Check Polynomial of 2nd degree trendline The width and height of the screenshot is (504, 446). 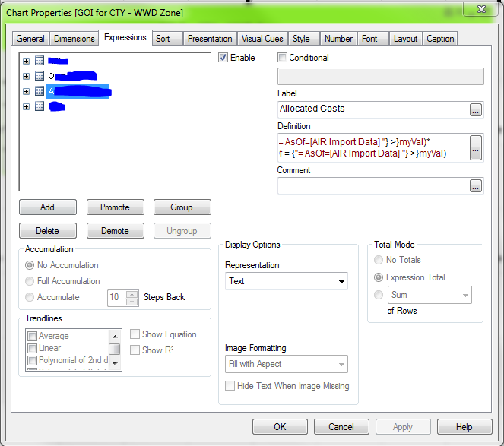[x=32, y=361]
